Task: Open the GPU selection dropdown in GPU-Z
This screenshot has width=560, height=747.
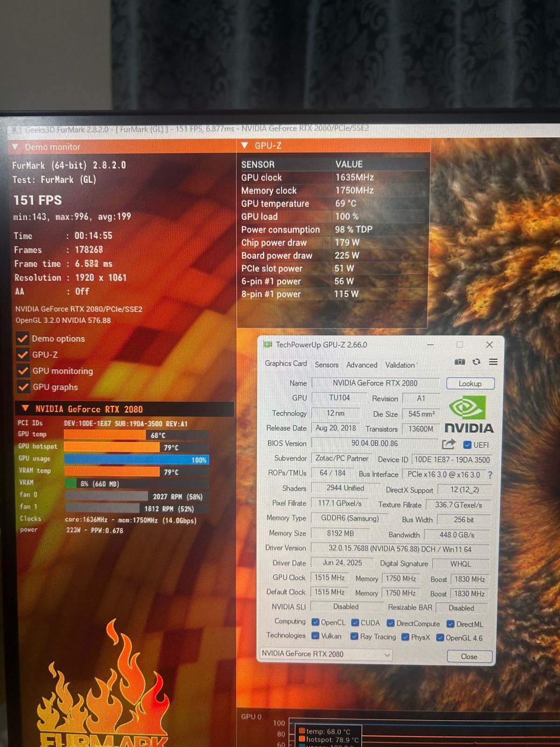Action: 325,654
